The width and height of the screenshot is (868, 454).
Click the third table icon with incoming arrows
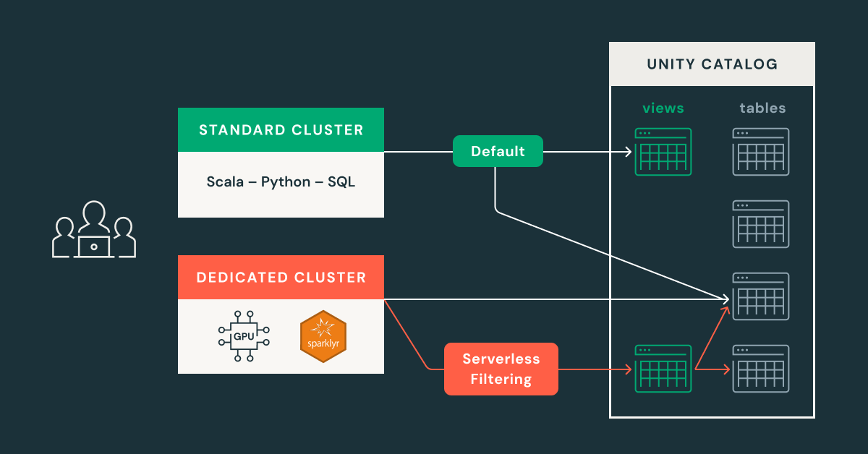pyautogui.click(x=760, y=296)
